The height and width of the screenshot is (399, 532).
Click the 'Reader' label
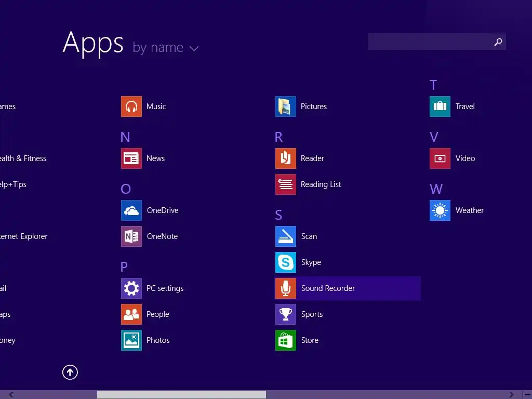coord(312,158)
